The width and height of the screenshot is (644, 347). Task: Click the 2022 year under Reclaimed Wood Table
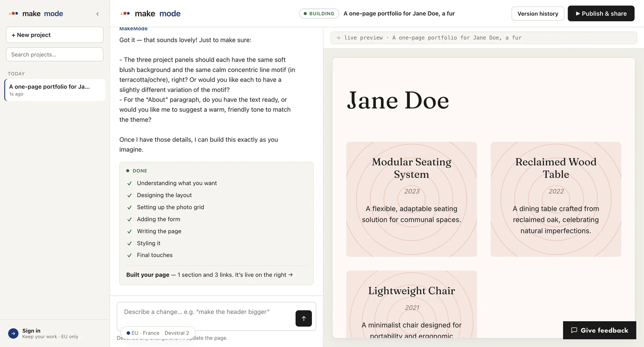[556, 191]
